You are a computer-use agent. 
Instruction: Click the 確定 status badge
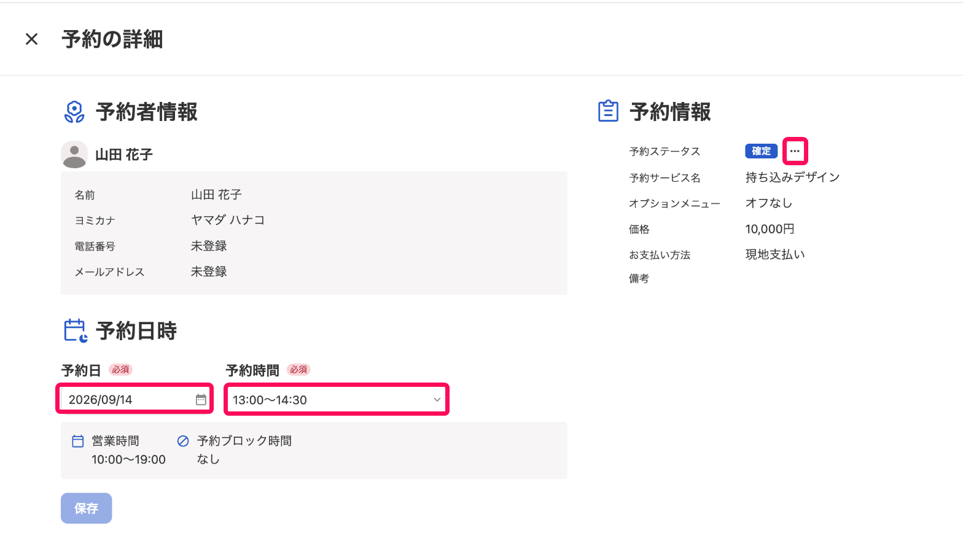(x=762, y=151)
